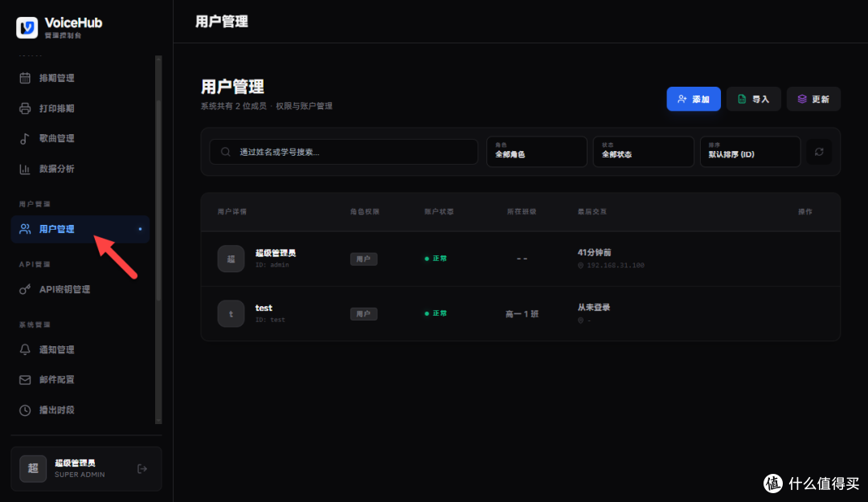
Task: Click the logout icon in the account card
Action: click(142, 469)
